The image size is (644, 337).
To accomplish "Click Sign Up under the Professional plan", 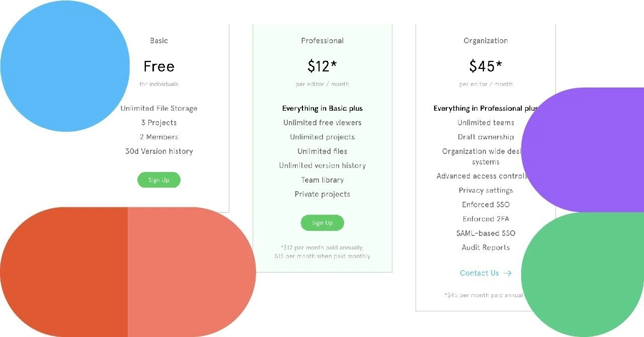I will 323,223.
